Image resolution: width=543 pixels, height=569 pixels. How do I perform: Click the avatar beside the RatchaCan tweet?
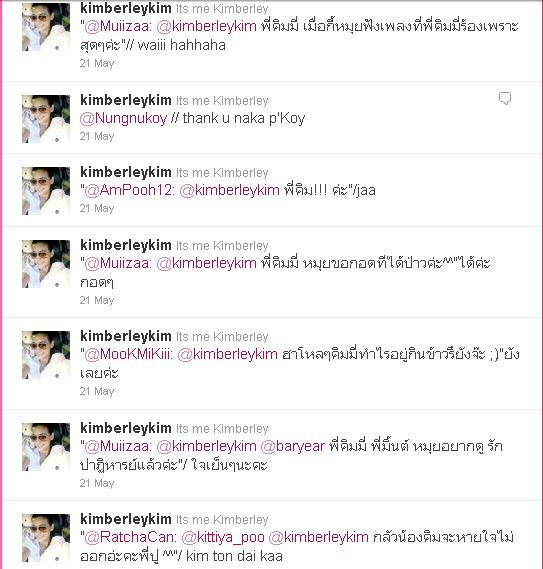click(x=46, y=538)
